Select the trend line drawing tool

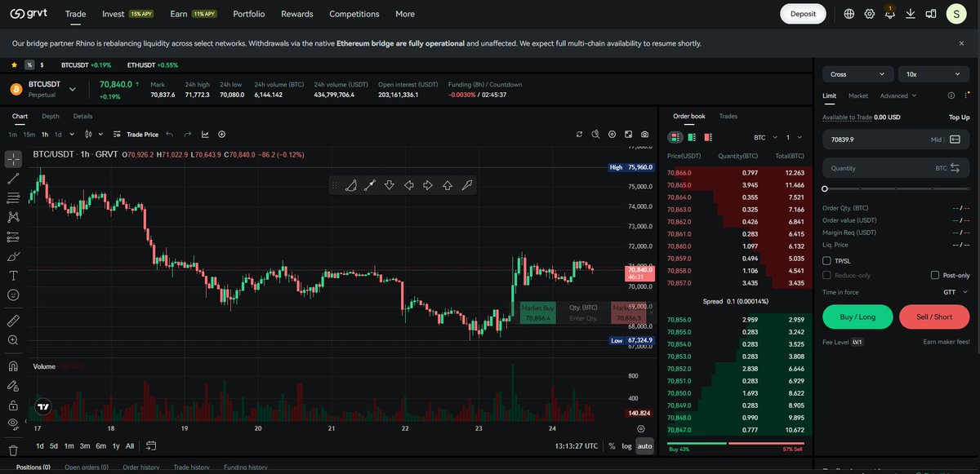pos(13,179)
